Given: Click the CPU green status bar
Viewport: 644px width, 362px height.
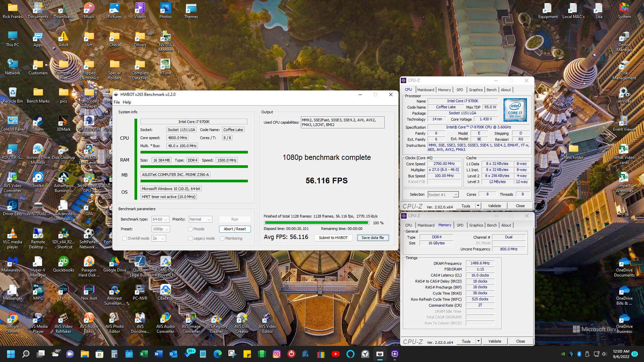Looking at the screenshot, I should tap(194, 153).
